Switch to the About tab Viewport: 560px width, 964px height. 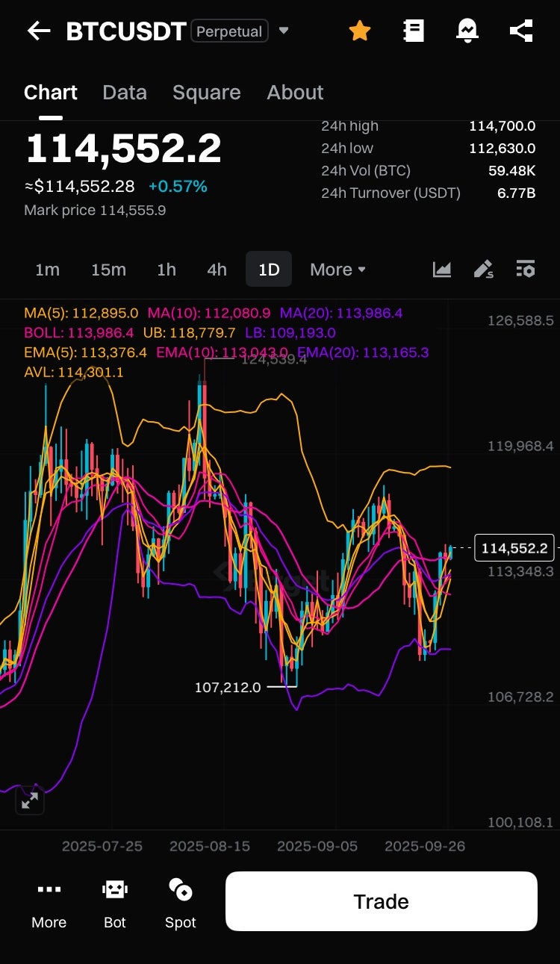(x=295, y=93)
